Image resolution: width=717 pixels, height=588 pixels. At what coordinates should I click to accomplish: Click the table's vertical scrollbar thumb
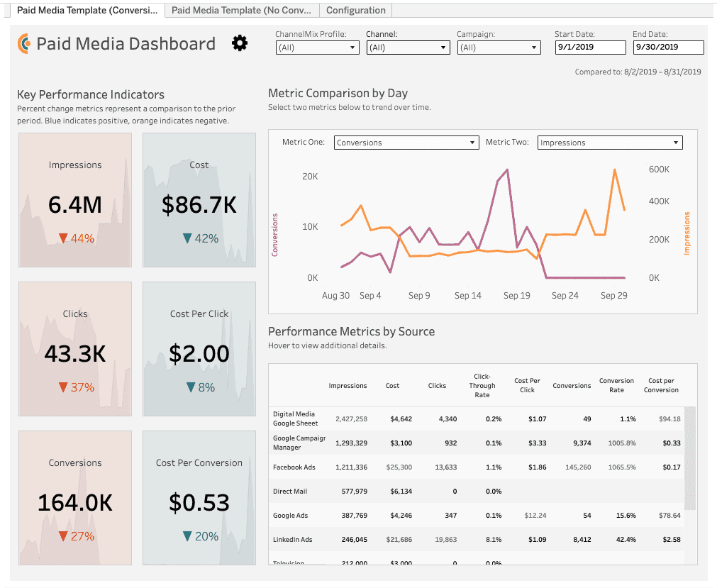coord(690,458)
